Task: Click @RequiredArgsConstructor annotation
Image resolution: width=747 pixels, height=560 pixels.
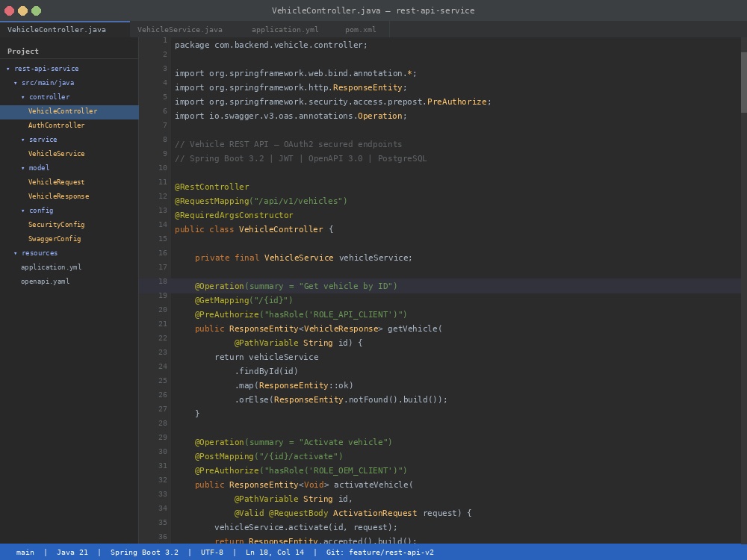Action: (x=234, y=215)
